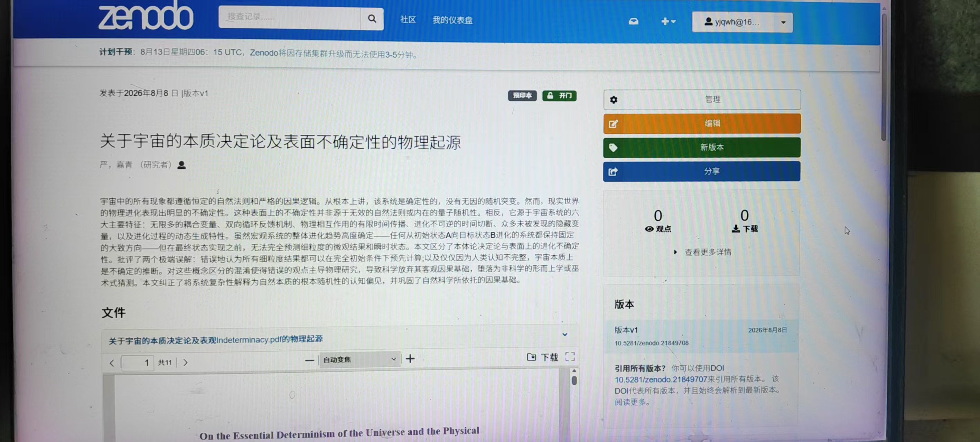Click the search magnifier icon
The width and height of the screenshot is (980, 442).
pos(372,18)
